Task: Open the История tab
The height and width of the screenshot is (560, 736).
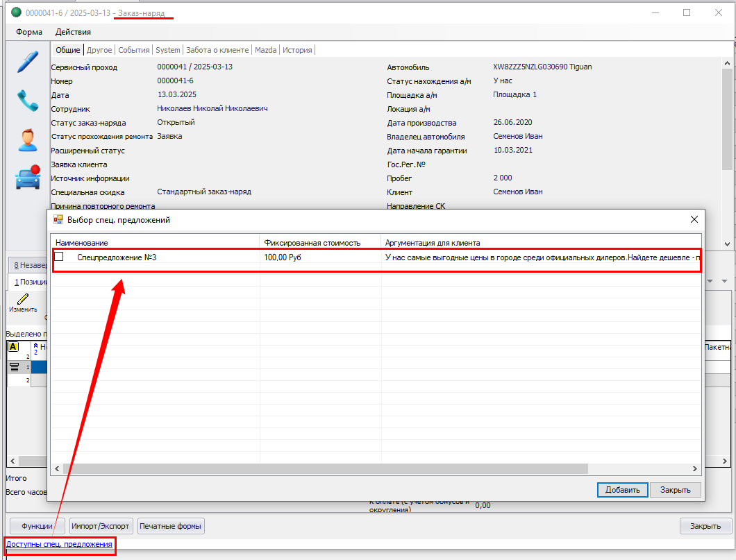Action: [297, 50]
